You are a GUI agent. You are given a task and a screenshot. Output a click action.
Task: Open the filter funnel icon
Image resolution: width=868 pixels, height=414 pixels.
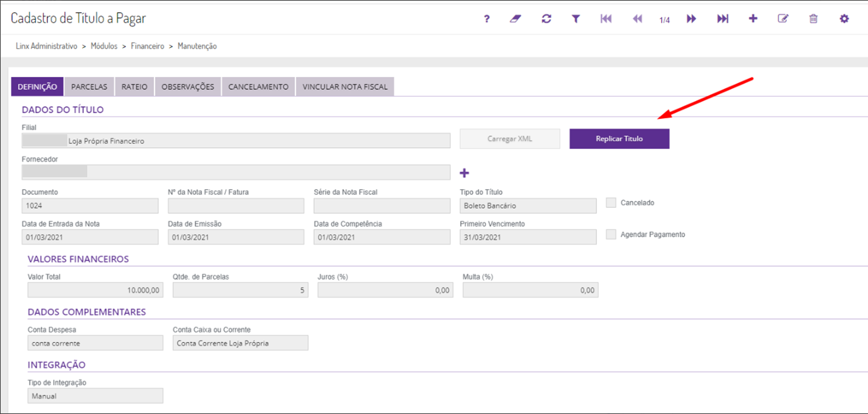[x=575, y=19]
